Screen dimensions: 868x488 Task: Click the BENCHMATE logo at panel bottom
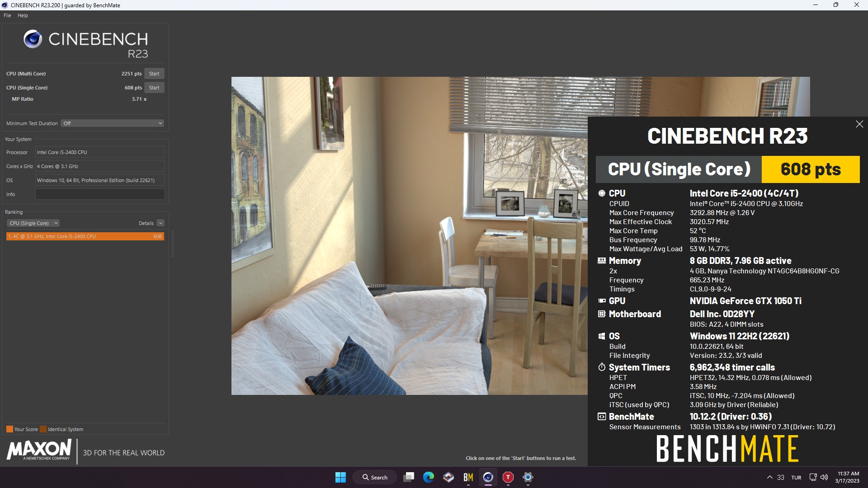(727, 449)
